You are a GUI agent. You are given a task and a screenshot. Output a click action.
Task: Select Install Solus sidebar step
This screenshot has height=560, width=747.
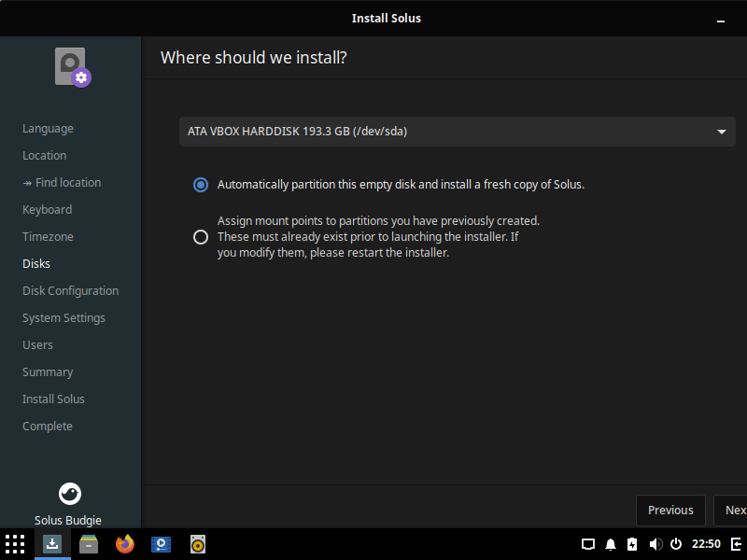click(x=53, y=399)
